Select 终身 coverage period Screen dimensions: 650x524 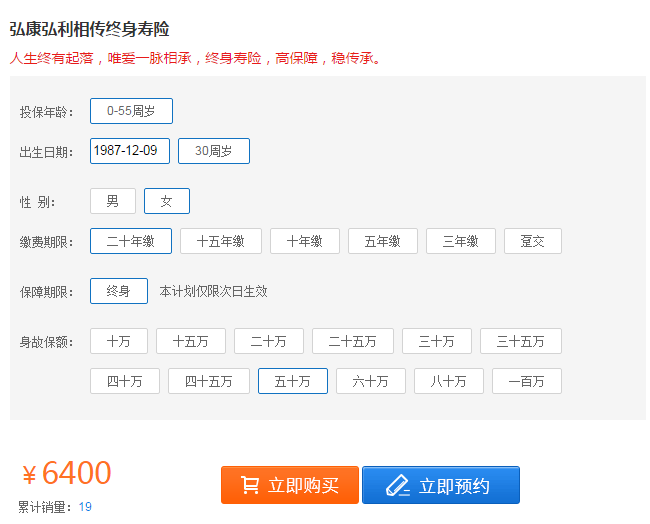point(119,291)
